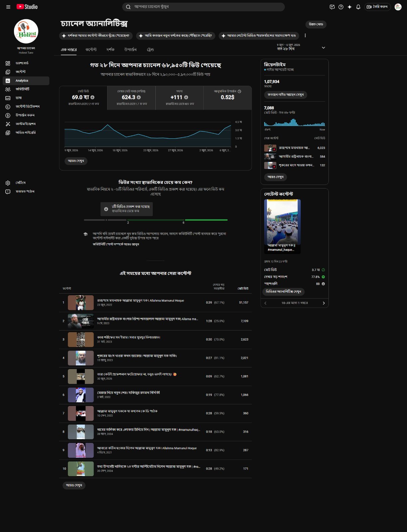Open realtime video row showing 6,023 views

click(x=295, y=148)
